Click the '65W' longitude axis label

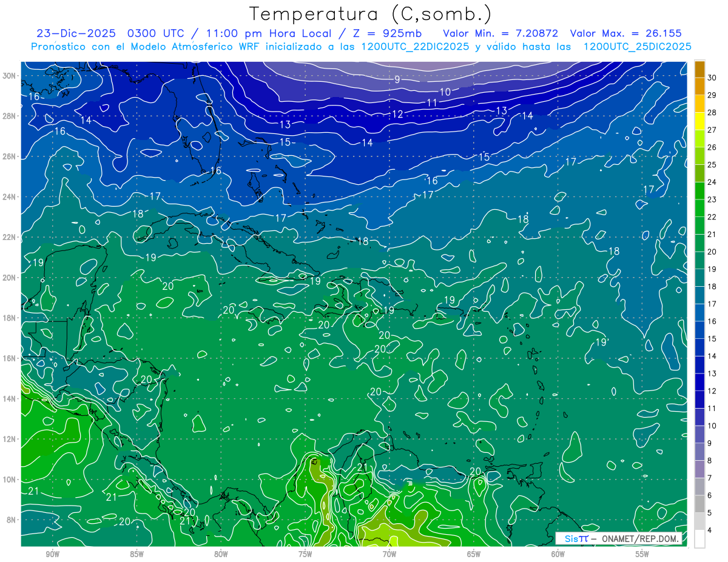(x=474, y=554)
